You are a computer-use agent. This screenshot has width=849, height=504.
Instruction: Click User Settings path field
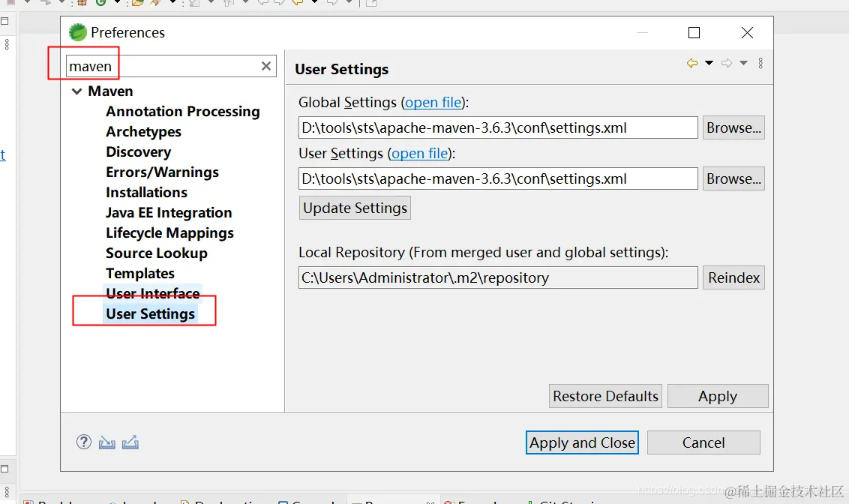click(x=498, y=178)
